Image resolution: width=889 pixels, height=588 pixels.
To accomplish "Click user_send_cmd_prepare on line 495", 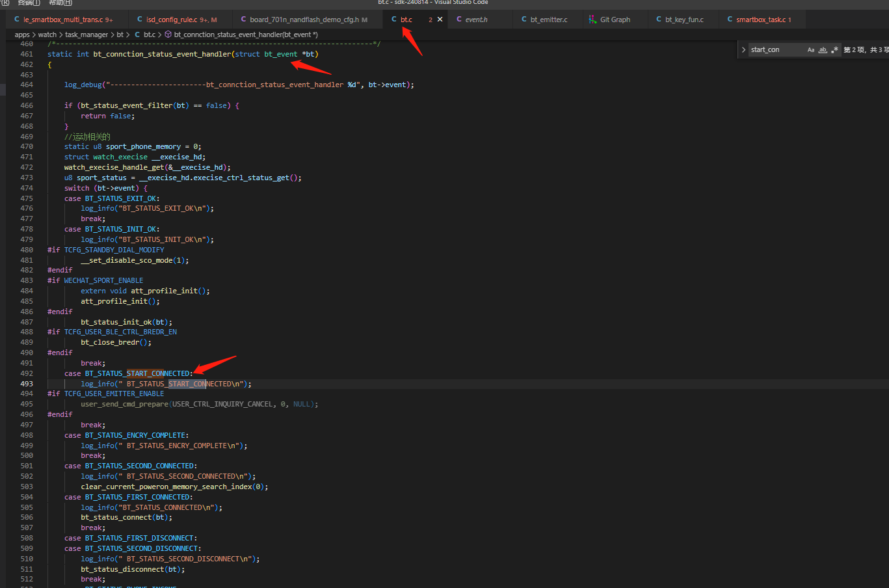I will click(x=124, y=404).
